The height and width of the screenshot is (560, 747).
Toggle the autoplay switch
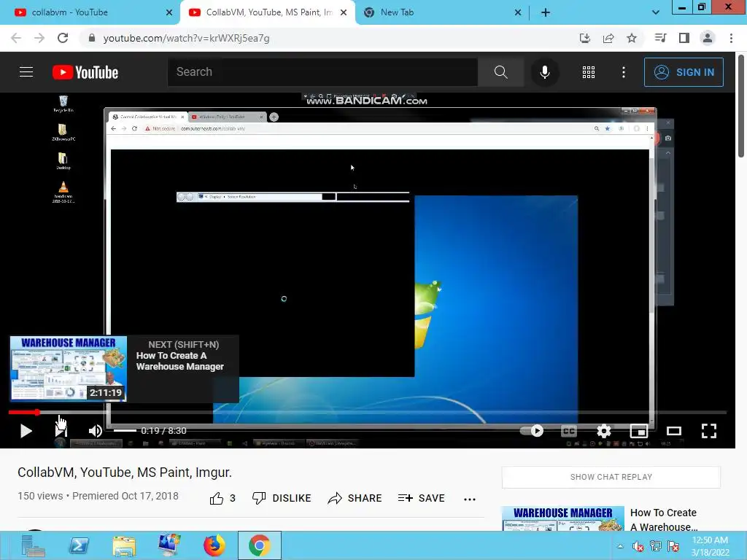532,431
